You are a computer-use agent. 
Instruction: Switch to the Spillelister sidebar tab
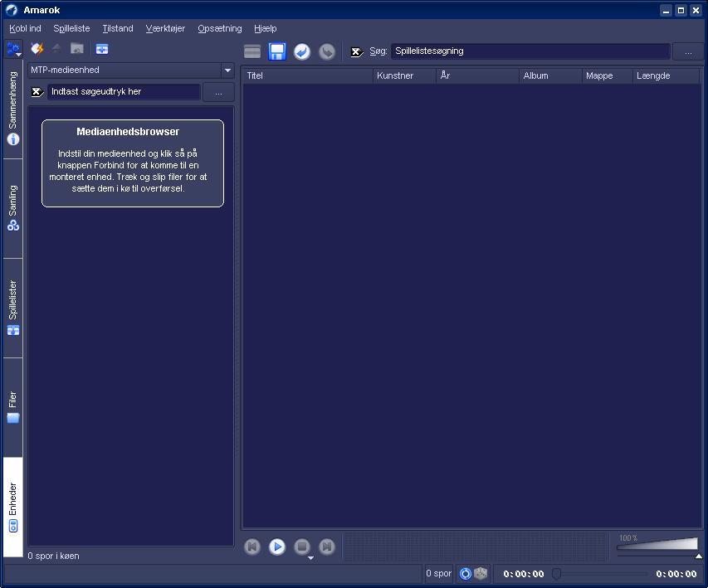[x=13, y=309]
